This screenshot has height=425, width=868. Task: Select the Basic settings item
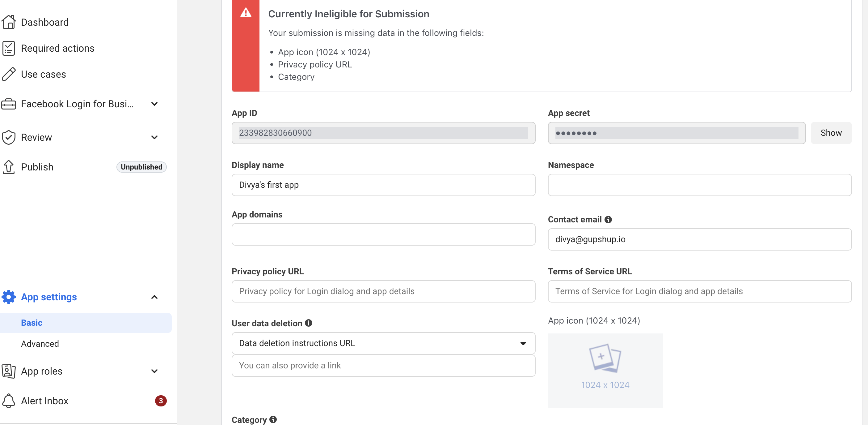tap(32, 323)
